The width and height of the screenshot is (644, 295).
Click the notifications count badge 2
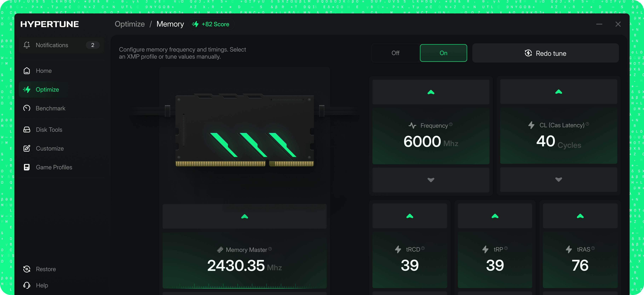pos(93,45)
